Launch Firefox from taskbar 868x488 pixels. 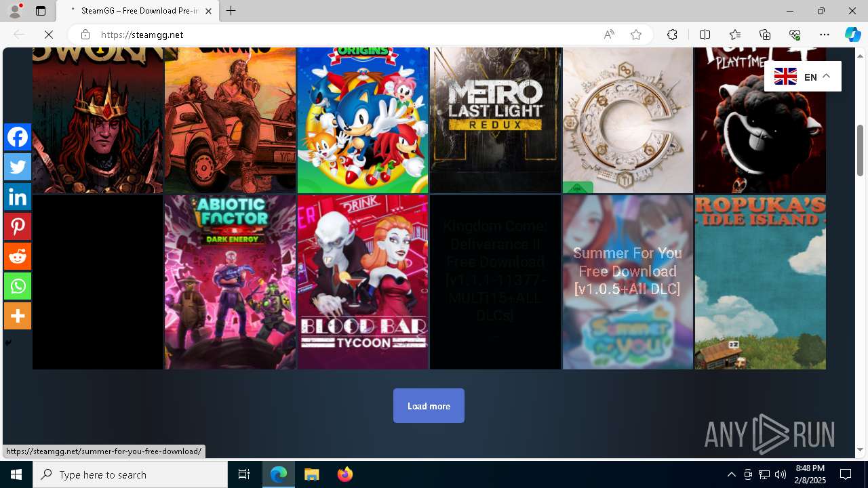pyautogui.click(x=344, y=474)
